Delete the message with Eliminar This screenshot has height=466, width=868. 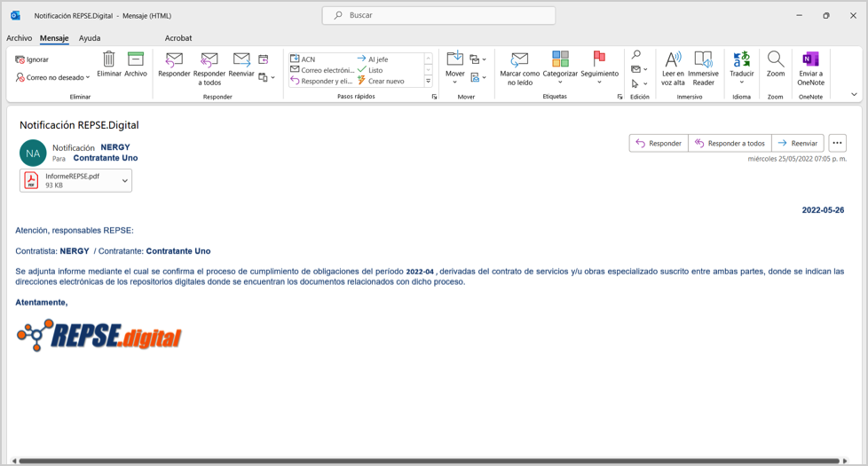109,64
